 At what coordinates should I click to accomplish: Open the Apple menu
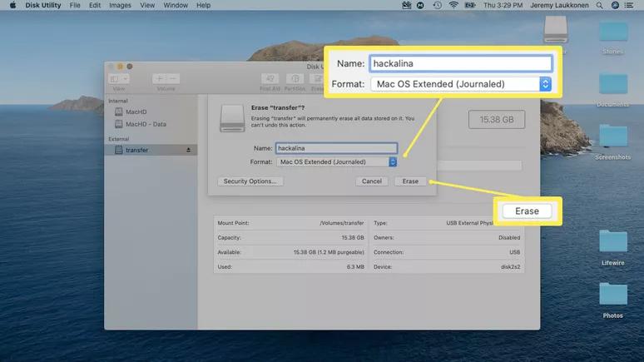12,5
